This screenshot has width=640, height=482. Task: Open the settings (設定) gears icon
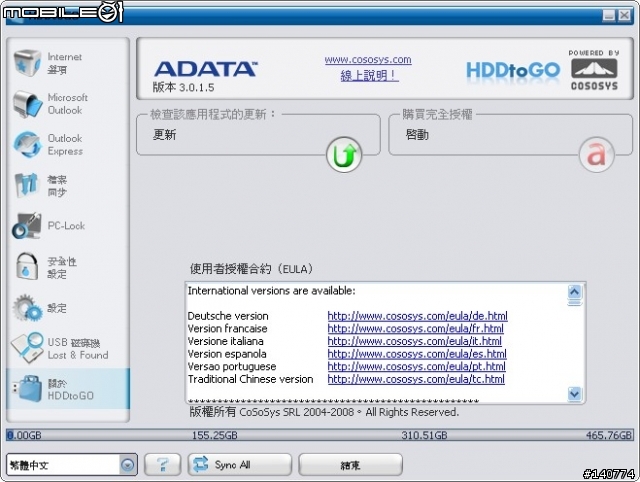[27, 308]
